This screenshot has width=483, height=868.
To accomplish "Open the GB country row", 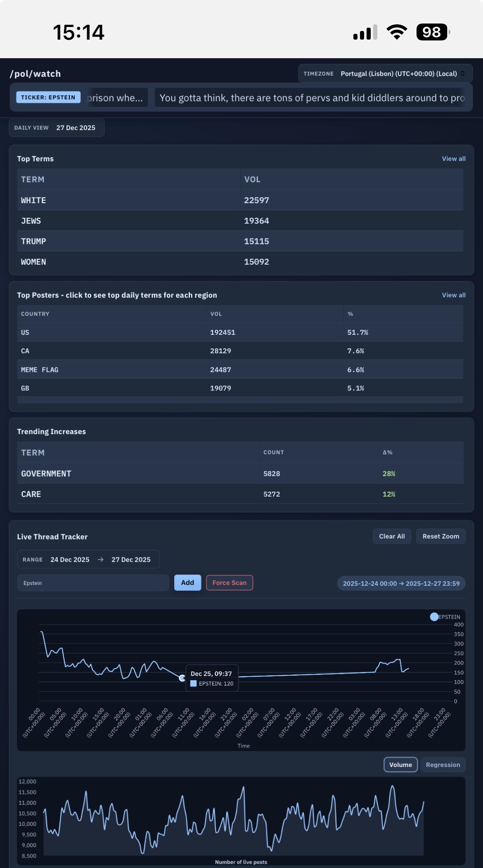I will (x=240, y=388).
